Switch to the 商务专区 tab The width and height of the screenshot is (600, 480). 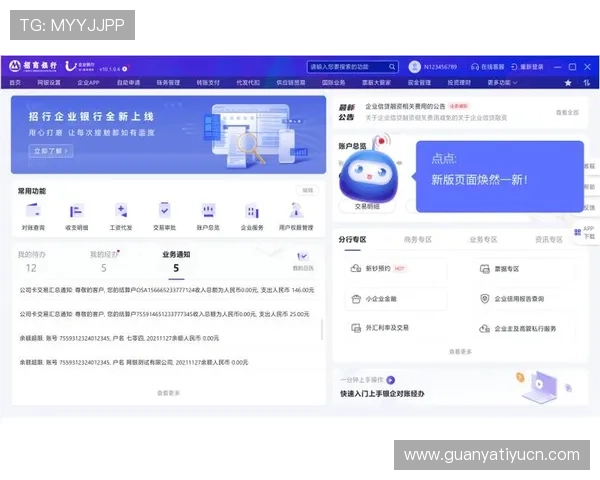point(418,240)
